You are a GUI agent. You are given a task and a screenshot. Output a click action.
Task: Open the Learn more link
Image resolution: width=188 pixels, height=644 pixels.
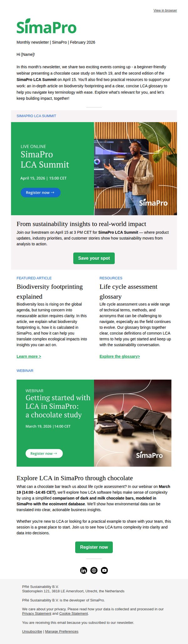pos(29,356)
